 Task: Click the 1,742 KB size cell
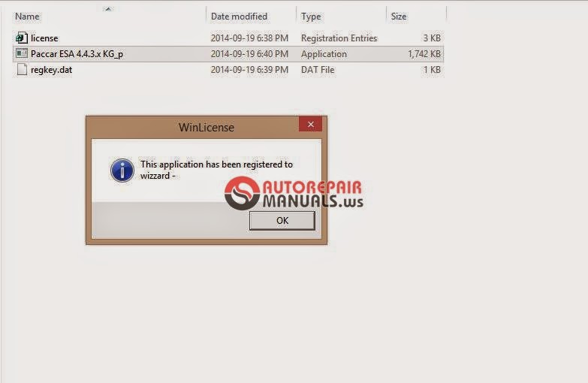click(x=424, y=54)
